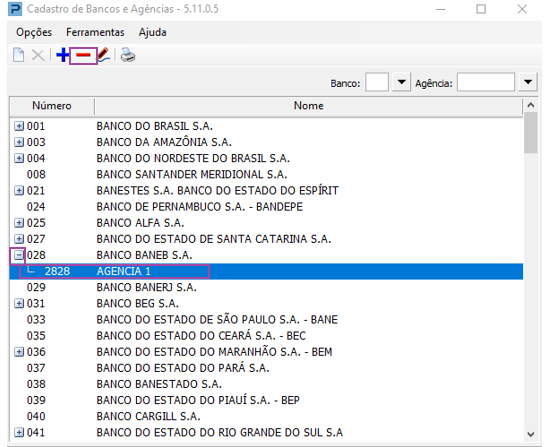
Task: Click the blue plus add icon
Action: [x=63, y=55]
